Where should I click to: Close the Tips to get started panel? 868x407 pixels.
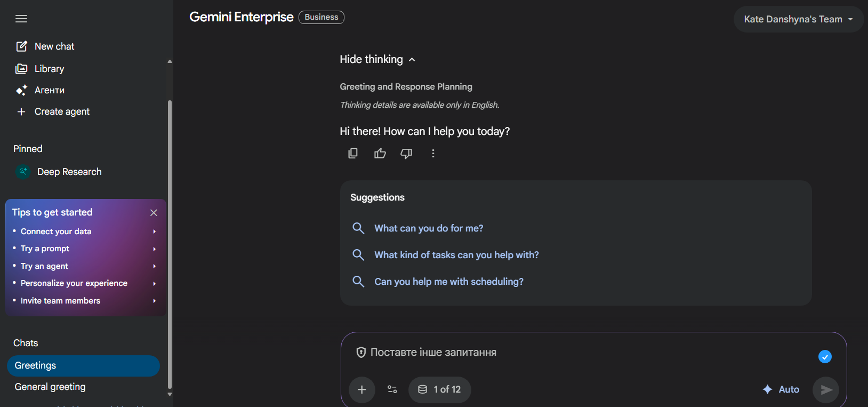coord(154,212)
